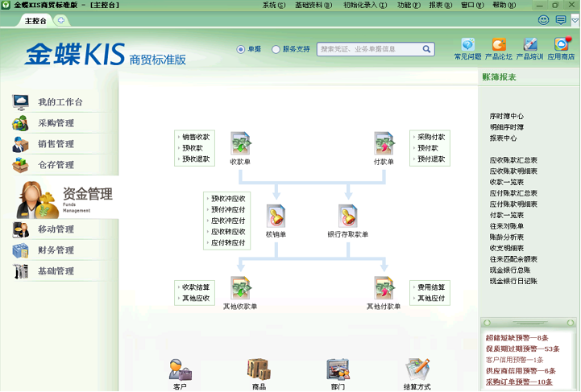581x392 pixels.
Task: Go to 销售管理 sales module
Action: (x=56, y=144)
